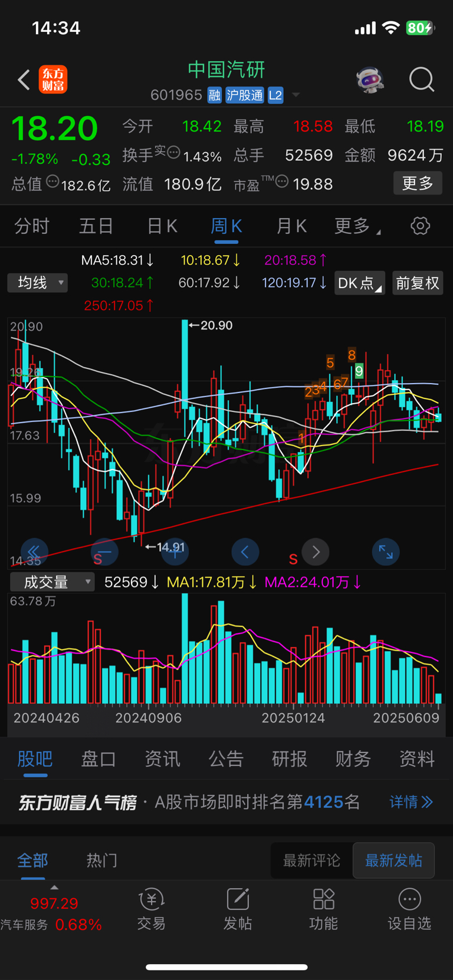Tap current price 18.20
This screenshot has width=453, height=980.
coord(54,128)
